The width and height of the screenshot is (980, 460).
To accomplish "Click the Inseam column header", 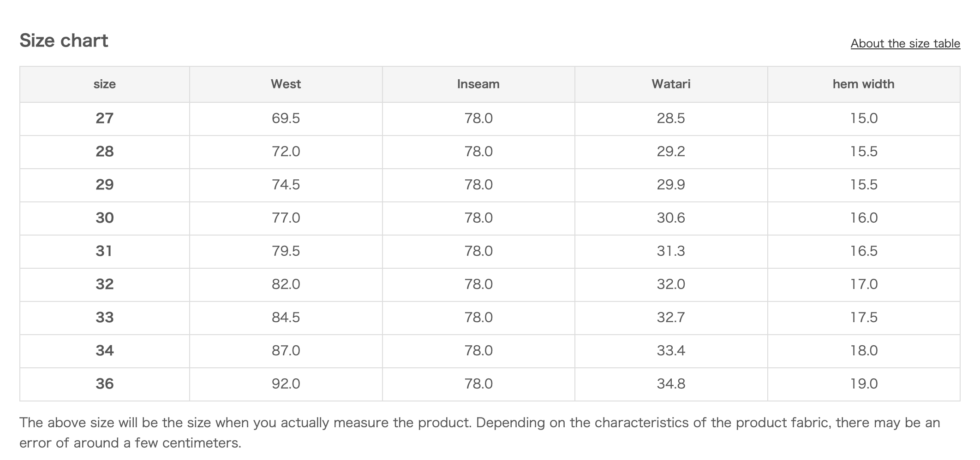I will pos(478,84).
